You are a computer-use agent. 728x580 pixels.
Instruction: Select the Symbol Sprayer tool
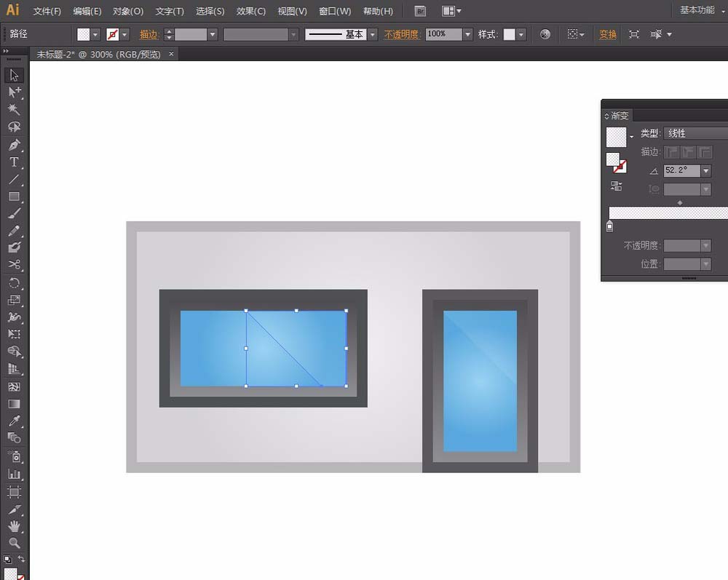[14, 457]
